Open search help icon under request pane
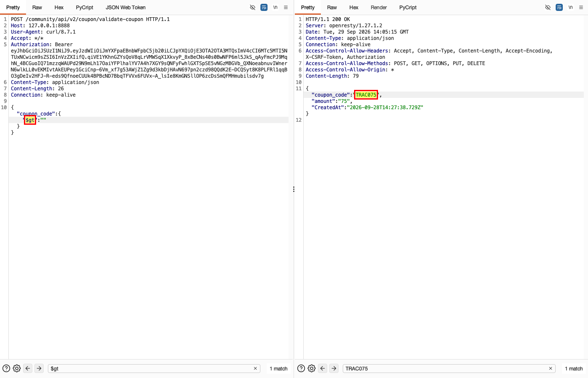The width and height of the screenshot is (588, 378). [6, 368]
